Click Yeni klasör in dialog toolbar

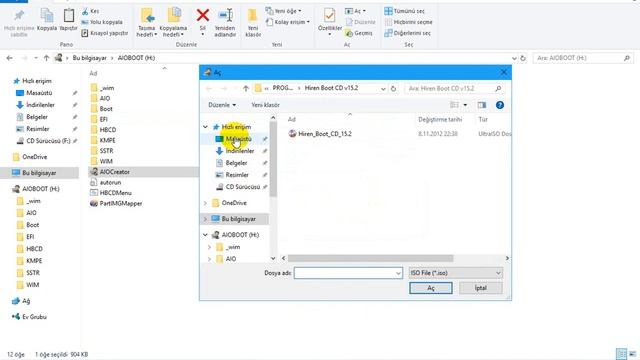(265, 105)
